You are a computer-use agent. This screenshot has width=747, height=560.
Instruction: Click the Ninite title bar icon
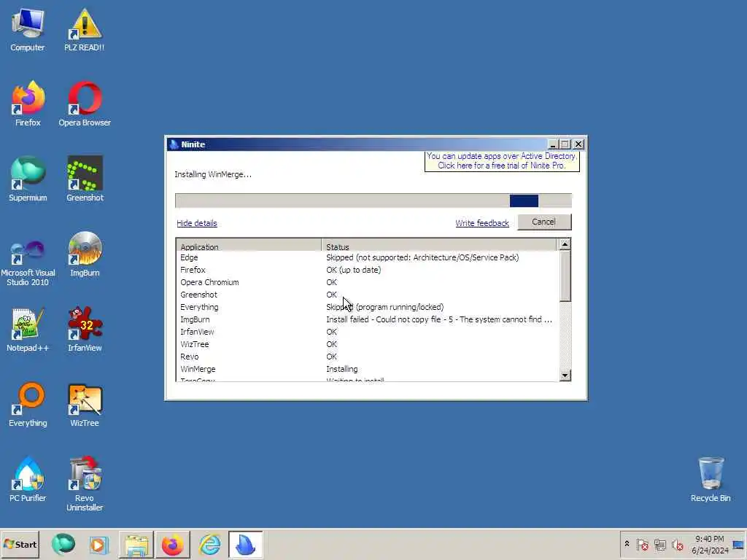click(174, 144)
